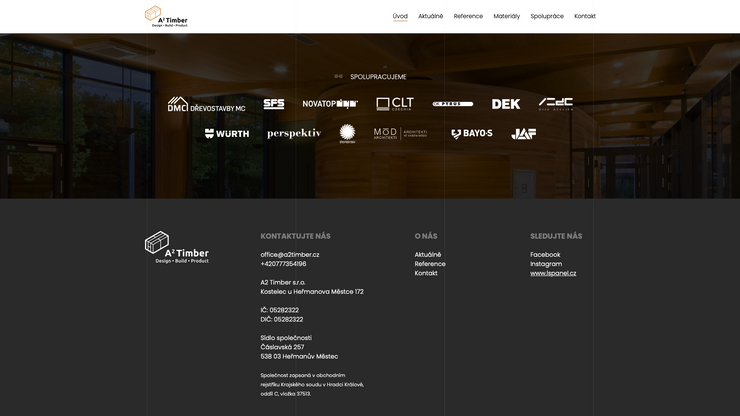Image resolution: width=740 pixels, height=416 pixels.
Task: Click the office@a2timber.cz email link
Action: click(x=290, y=255)
